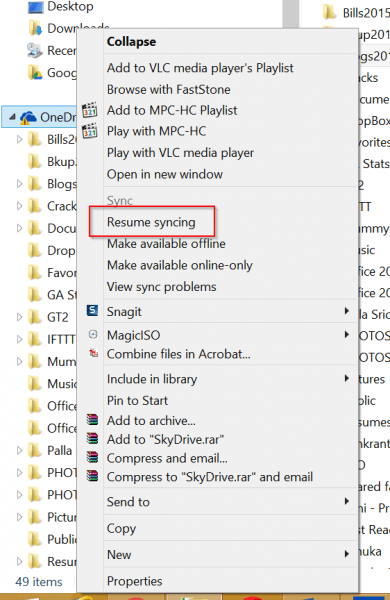The width and height of the screenshot is (390, 600).
Task: Collapse the OneDrive tree node arrow
Action: tap(12, 117)
